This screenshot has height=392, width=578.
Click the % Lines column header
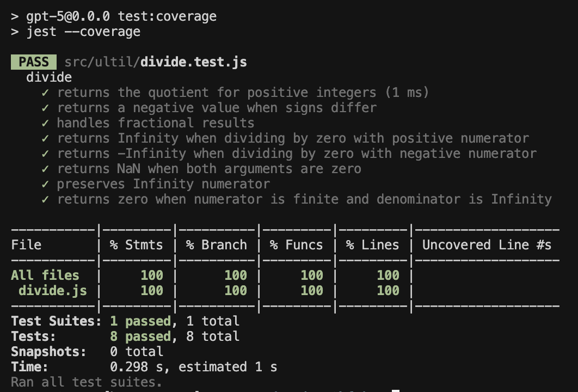pyautogui.click(x=372, y=245)
